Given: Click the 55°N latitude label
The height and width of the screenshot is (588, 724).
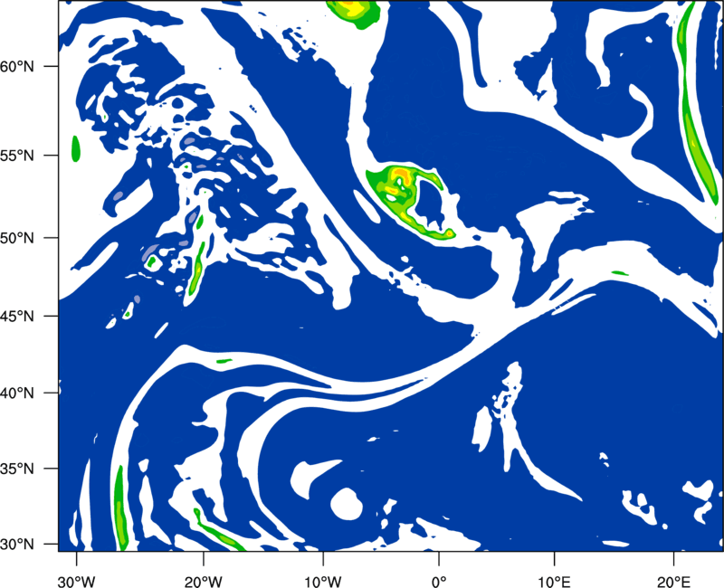Looking at the screenshot, I should pyautogui.click(x=17, y=156).
